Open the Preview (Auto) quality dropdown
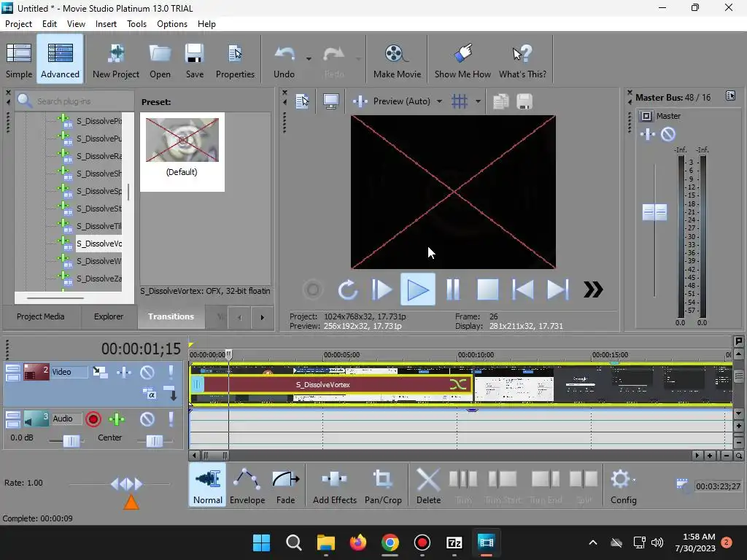The image size is (747, 560). pos(439,101)
